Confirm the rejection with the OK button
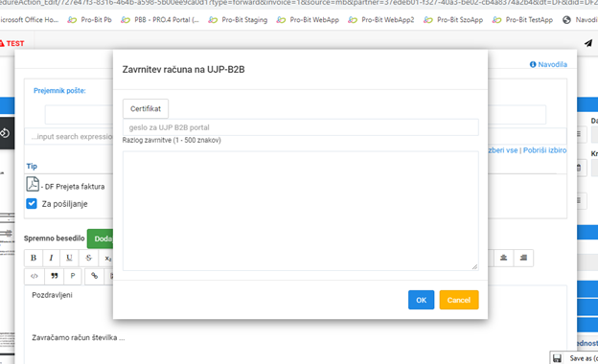598x364 pixels. coord(421,300)
